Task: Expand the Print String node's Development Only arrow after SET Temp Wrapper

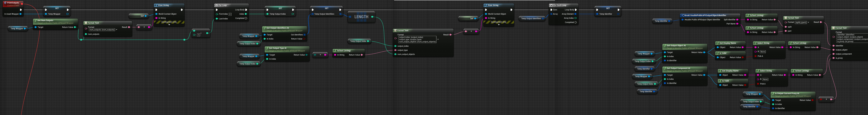Action: pos(169,25)
